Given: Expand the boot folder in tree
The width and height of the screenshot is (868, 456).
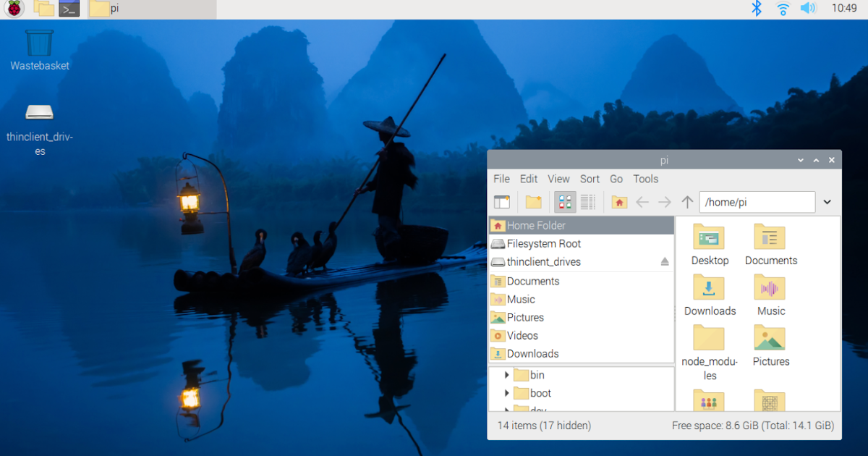Looking at the screenshot, I should point(507,393).
